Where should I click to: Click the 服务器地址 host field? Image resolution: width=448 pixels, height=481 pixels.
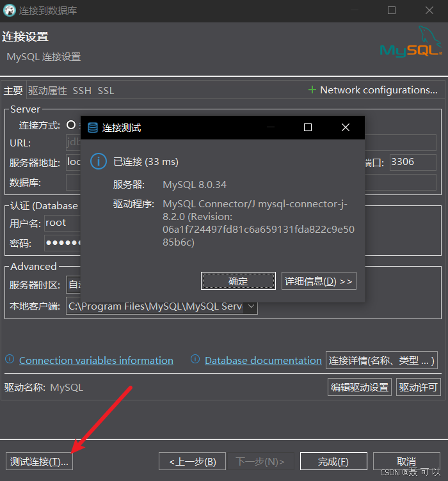click(x=74, y=162)
